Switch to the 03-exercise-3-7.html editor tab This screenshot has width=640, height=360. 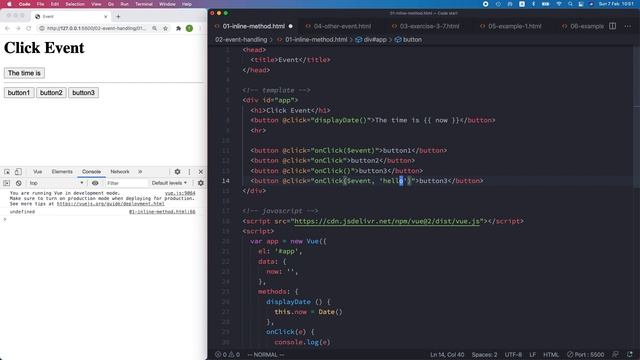coord(429,26)
